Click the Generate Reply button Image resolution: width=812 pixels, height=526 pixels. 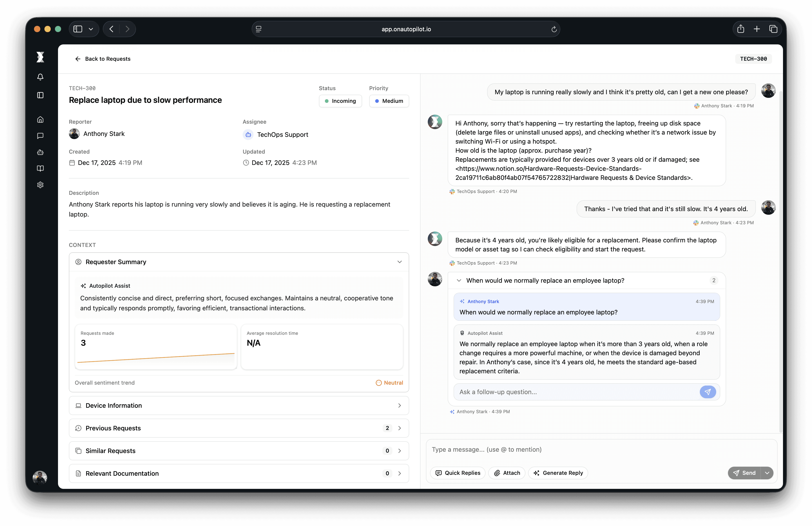click(558, 473)
